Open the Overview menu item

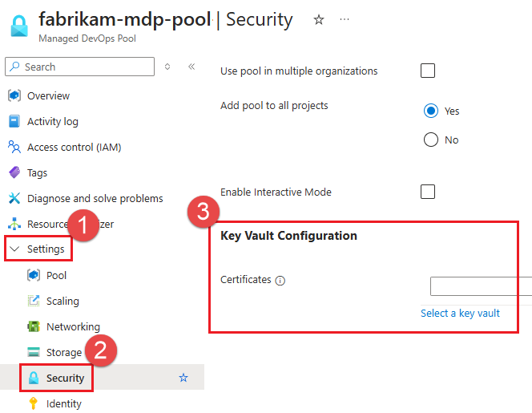pos(49,95)
